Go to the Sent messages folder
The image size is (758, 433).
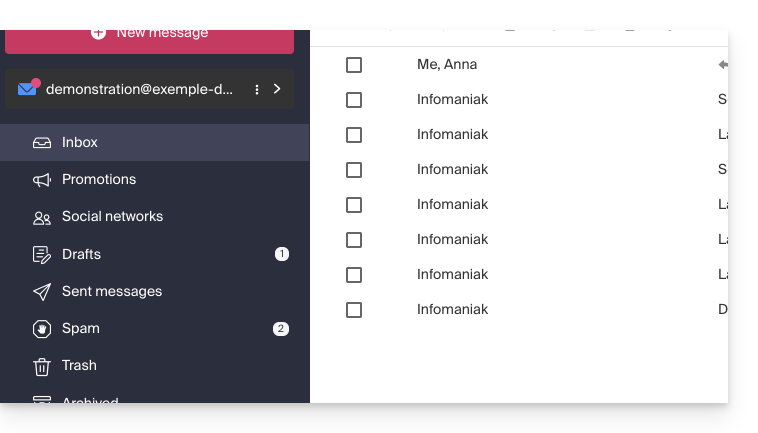[112, 292]
